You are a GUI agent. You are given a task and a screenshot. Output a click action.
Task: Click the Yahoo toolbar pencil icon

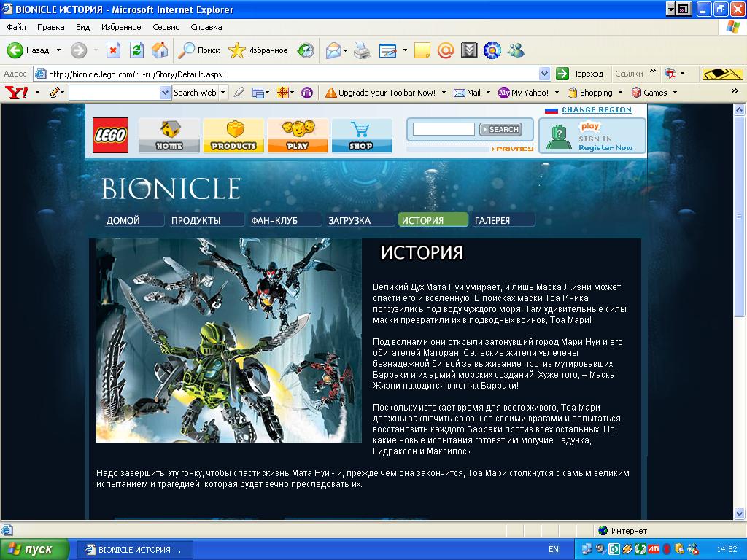(55, 93)
